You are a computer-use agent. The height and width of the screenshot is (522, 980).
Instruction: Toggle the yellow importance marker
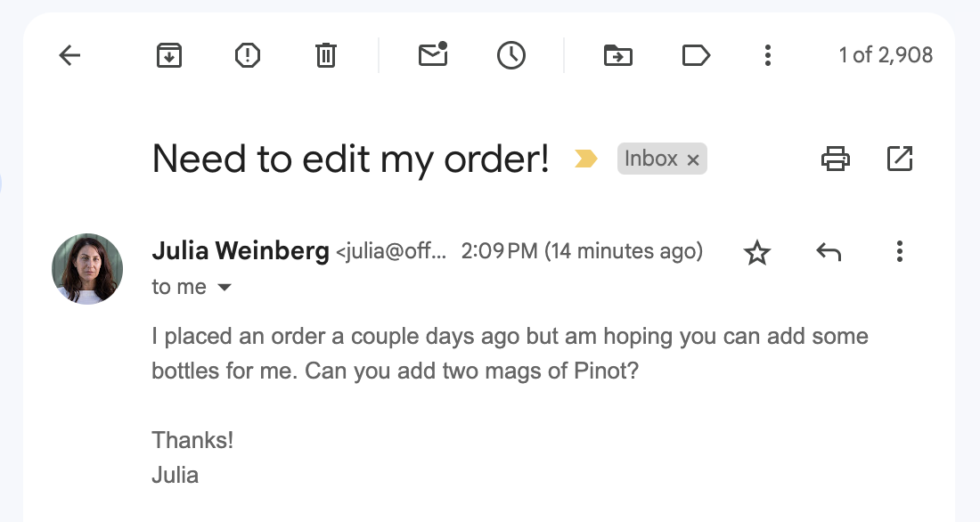(585, 159)
